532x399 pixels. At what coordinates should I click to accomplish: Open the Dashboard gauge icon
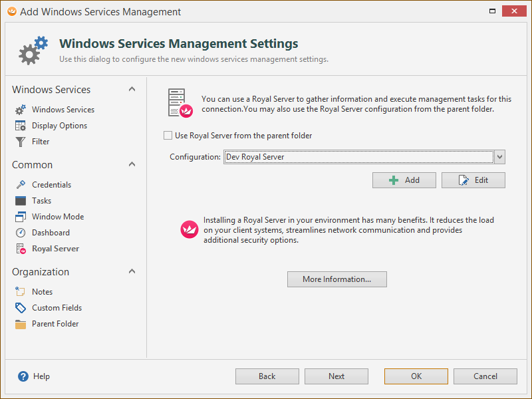click(x=21, y=232)
